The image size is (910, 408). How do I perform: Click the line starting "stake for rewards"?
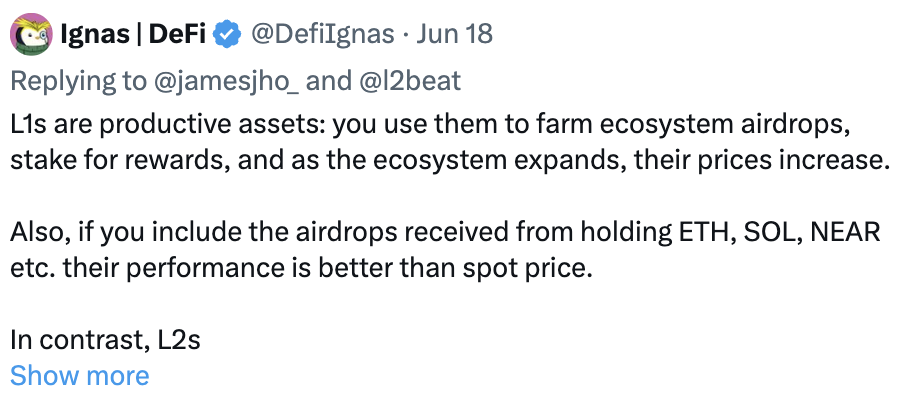449,163
